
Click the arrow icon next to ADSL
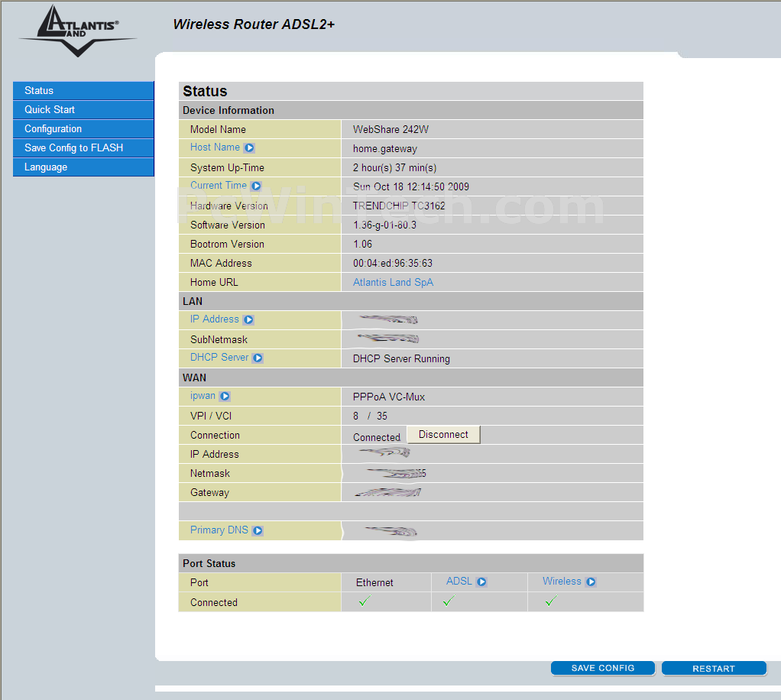click(x=481, y=582)
